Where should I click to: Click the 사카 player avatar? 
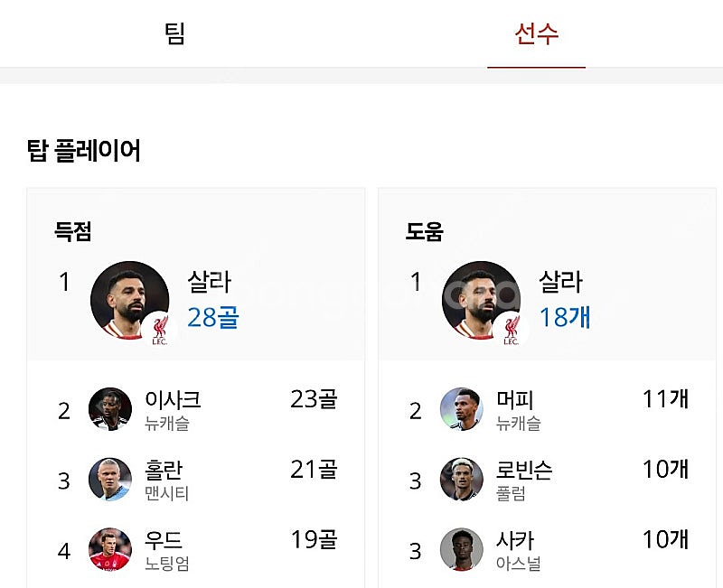point(461,549)
